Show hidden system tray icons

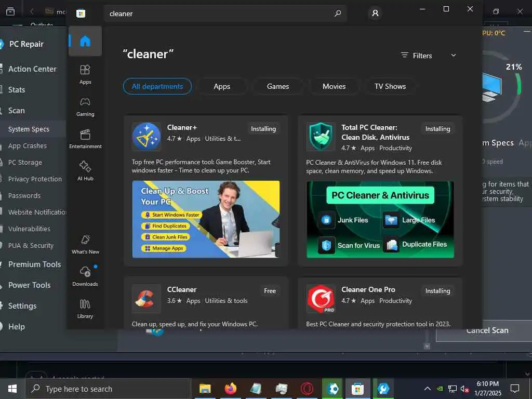click(428, 389)
